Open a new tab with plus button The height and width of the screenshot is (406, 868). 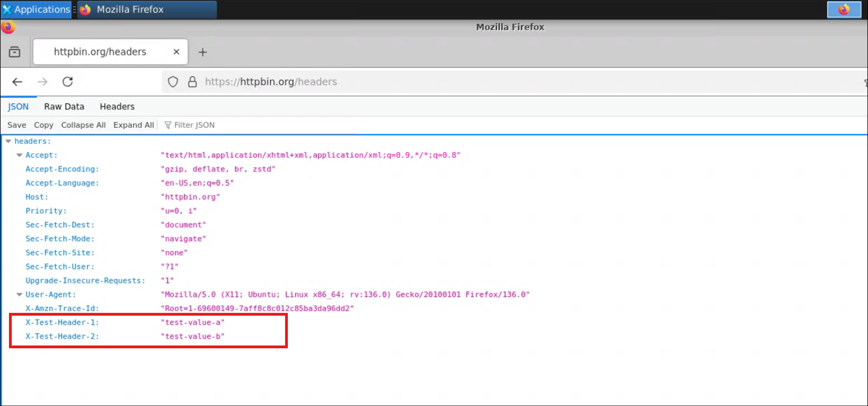202,52
